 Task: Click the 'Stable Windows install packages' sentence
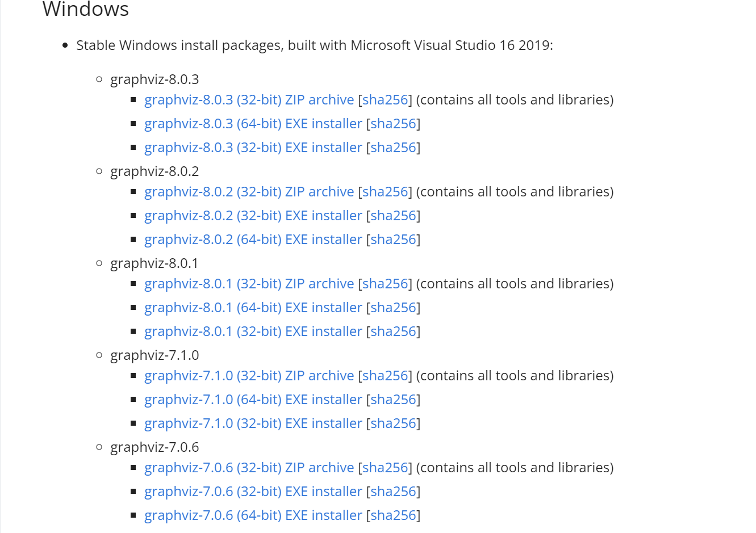[x=315, y=45]
